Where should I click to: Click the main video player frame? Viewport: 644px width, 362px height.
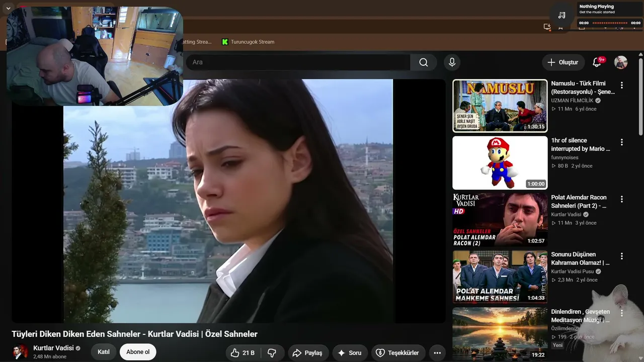[228, 201]
